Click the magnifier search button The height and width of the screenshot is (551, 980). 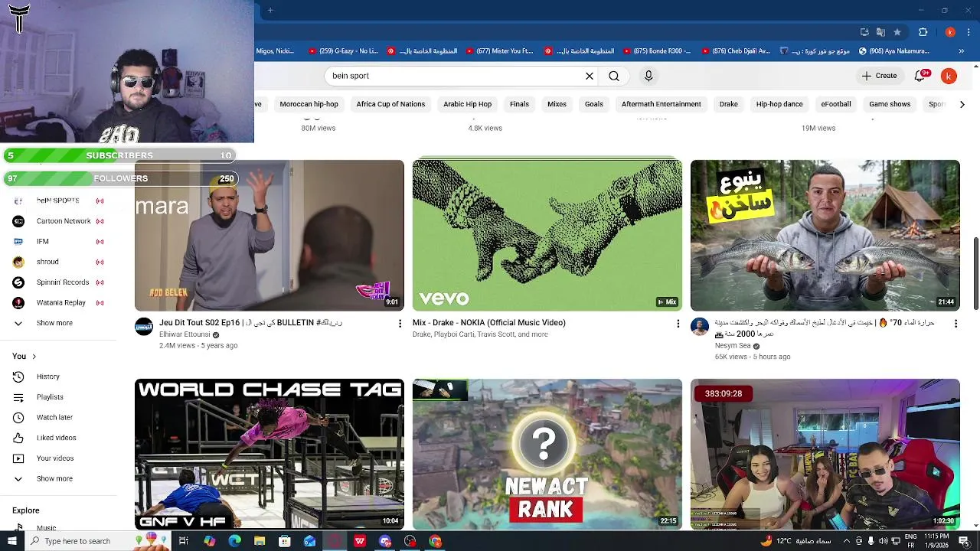click(x=614, y=76)
